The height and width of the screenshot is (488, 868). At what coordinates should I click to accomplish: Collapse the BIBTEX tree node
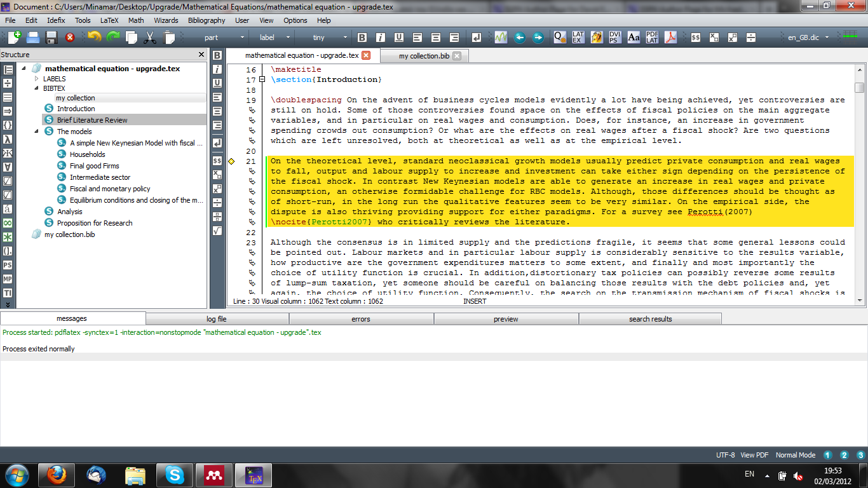tap(37, 88)
